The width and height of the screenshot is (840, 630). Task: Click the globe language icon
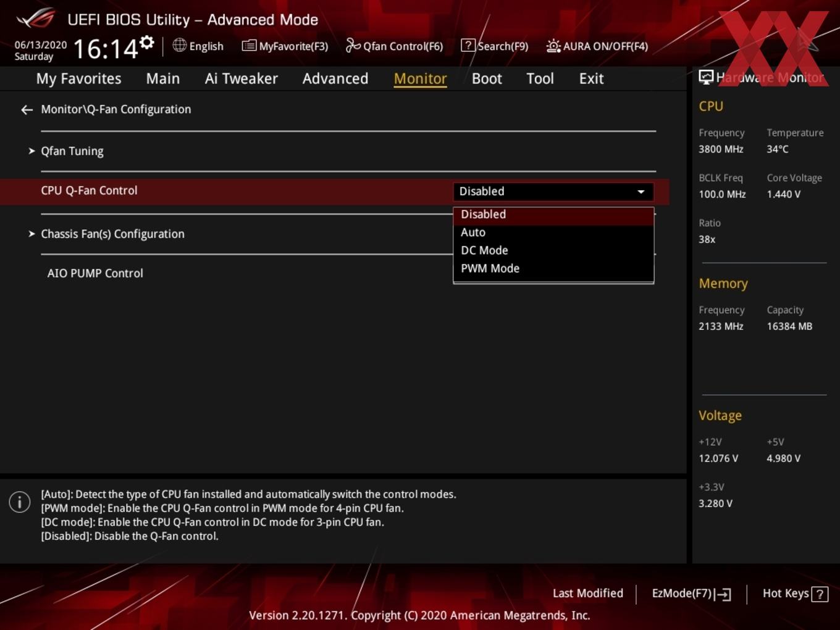179,45
